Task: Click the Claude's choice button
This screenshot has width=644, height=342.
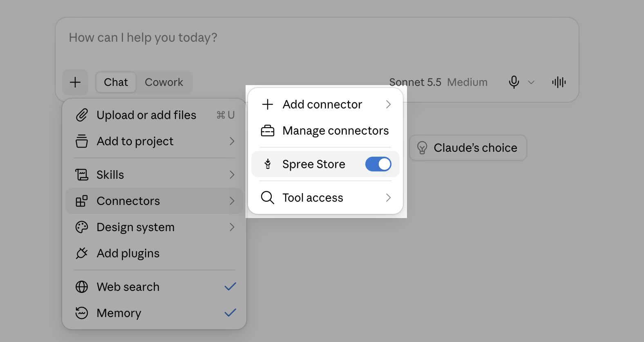Action: (x=468, y=148)
